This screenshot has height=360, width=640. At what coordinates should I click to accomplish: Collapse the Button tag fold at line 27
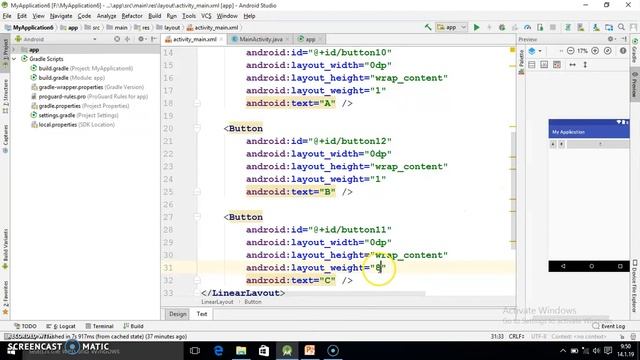[x=197, y=217]
